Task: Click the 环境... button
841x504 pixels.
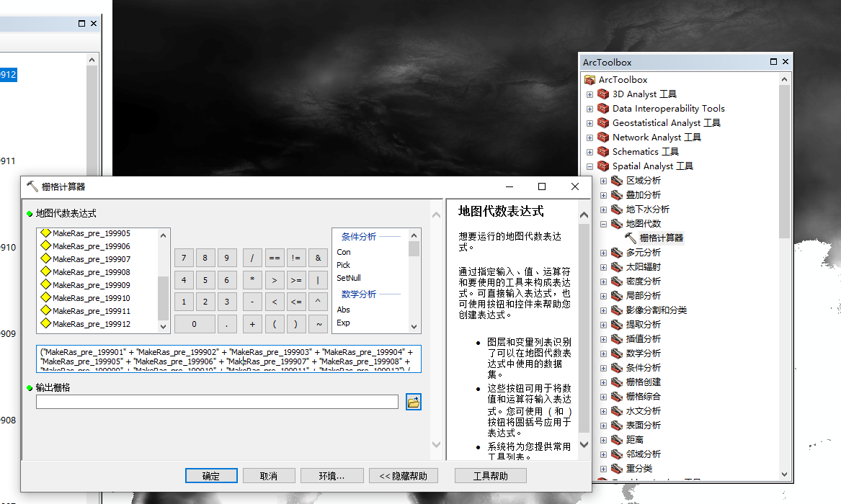Action: [x=331, y=476]
